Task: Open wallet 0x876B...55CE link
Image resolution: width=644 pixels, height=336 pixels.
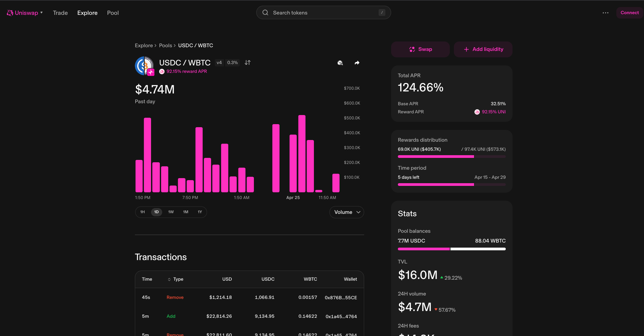Action: 341,298
